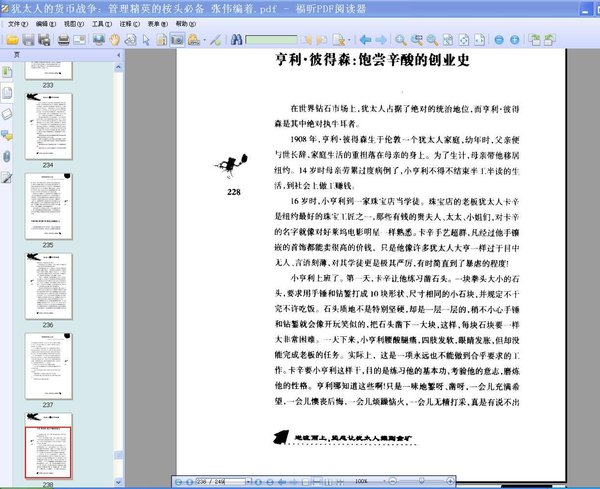The width and height of the screenshot is (600, 489).
Task: Click the Open file folder icon
Action: (12, 40)
